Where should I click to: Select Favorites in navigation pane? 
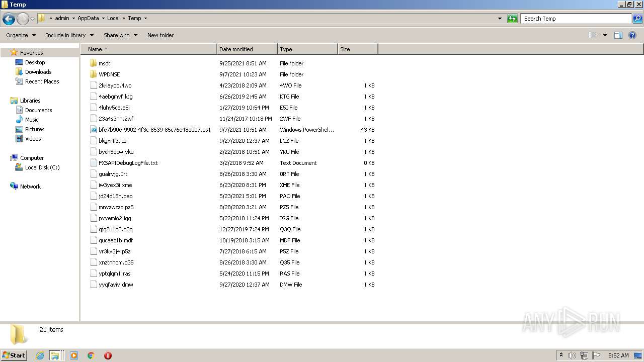tap(31, 53)
